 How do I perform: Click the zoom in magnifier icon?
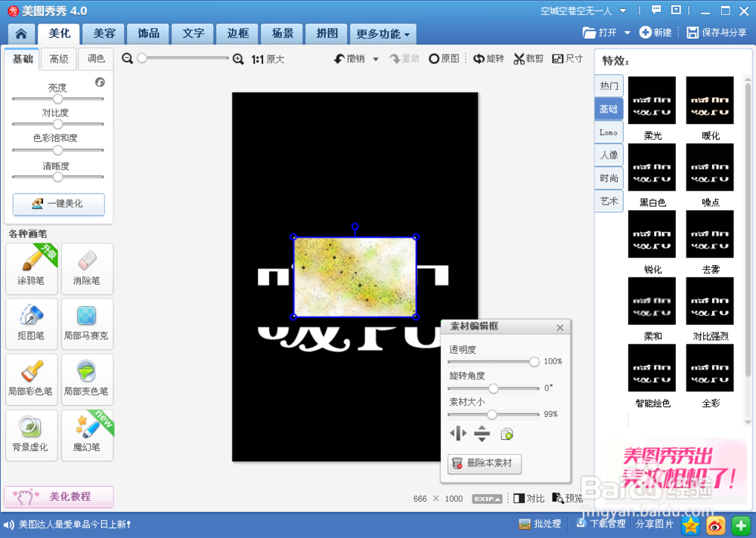tap(238, 59)
